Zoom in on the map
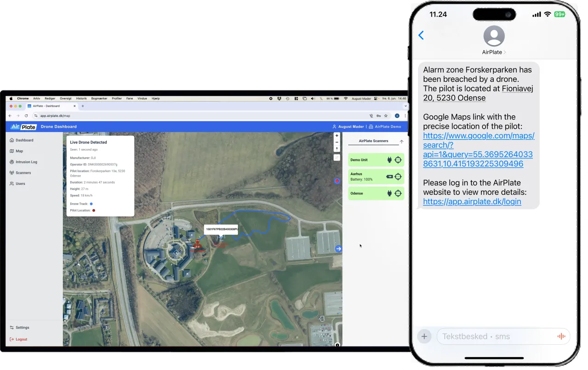 (337, 136)
